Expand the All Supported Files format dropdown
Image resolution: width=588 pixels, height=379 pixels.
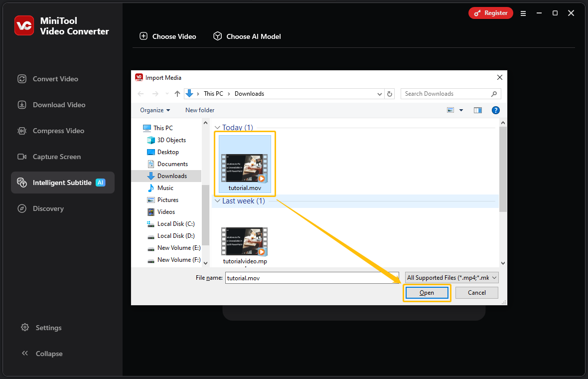451,277
